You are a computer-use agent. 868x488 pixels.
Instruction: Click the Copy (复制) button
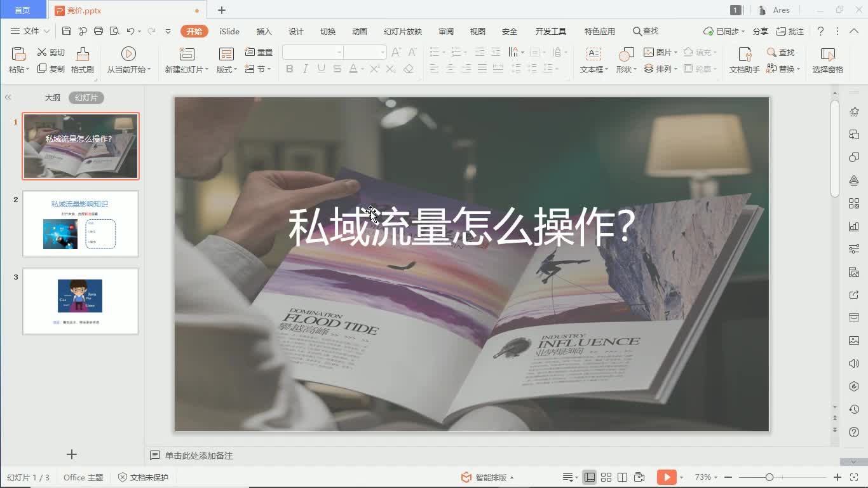(51, 69)
